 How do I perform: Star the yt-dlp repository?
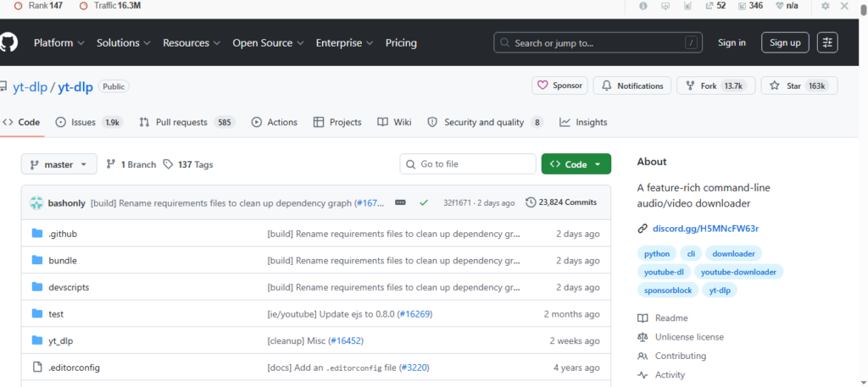point(799,86)
